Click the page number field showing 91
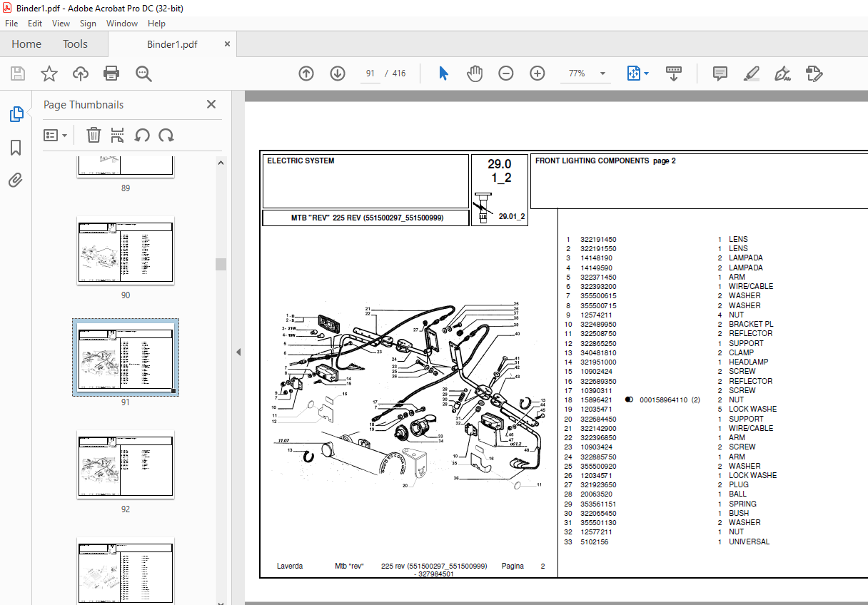 point(370,73)
